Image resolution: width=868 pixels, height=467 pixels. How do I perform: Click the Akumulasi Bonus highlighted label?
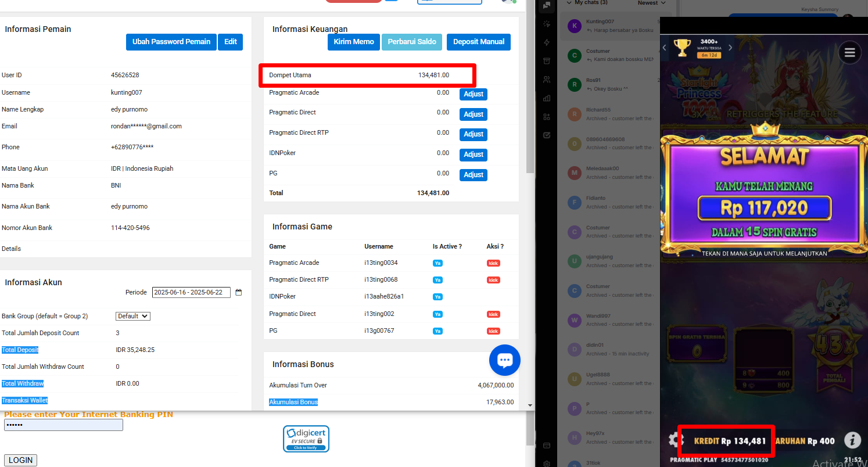coord(293,403)
